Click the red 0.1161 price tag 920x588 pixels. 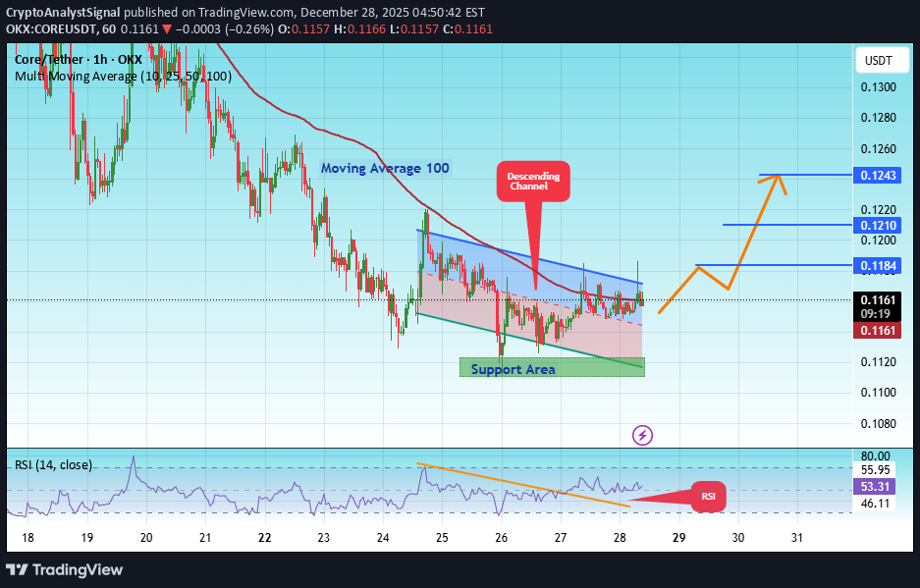[877, 332]
